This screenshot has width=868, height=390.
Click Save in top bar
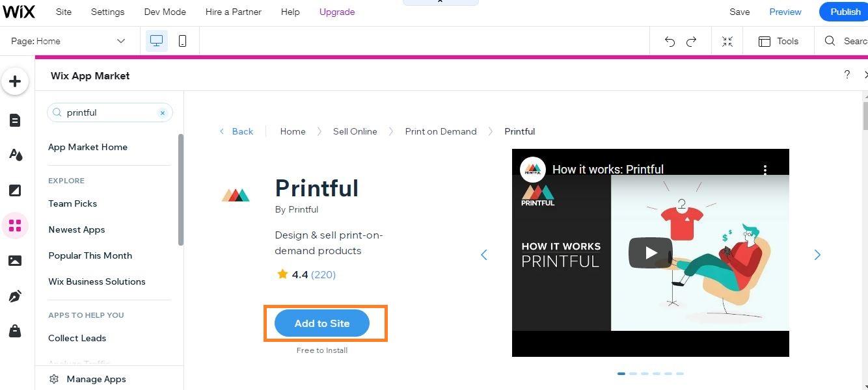(x=740, y=12)
